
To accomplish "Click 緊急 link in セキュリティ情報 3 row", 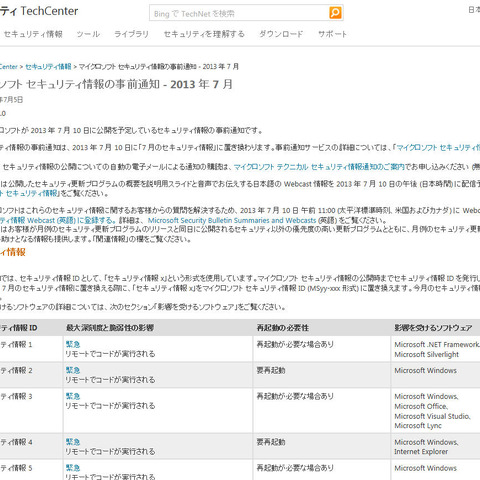I will (73, 396).
